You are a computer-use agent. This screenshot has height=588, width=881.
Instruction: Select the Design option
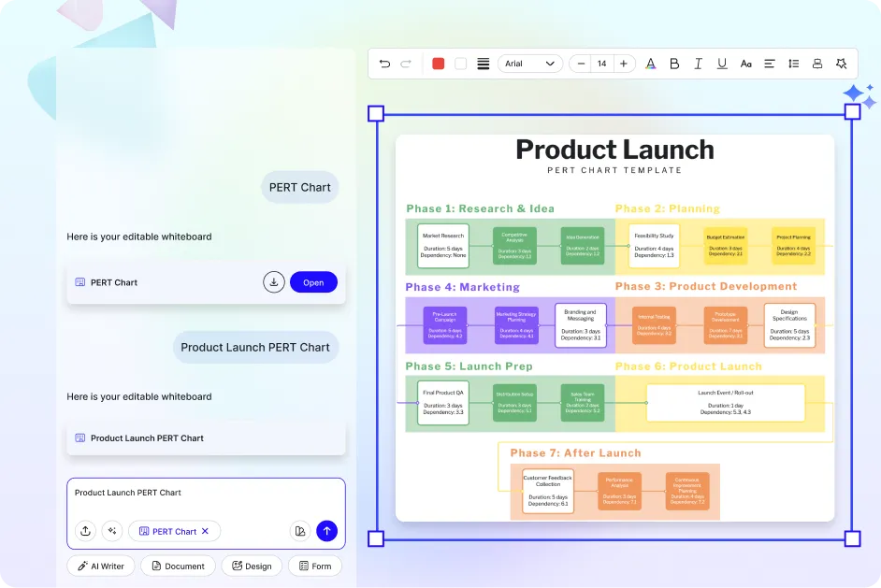[x=252, y=566]
